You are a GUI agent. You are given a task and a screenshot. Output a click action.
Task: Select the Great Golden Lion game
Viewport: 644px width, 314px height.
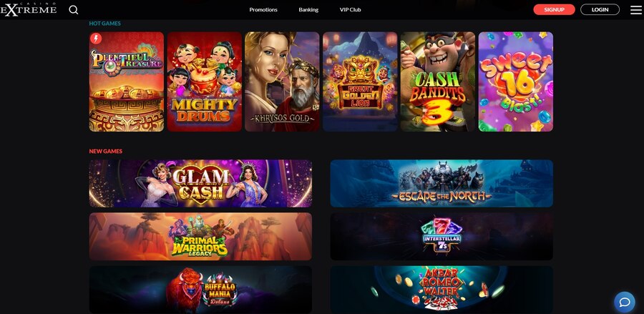(x=360, y=82)
